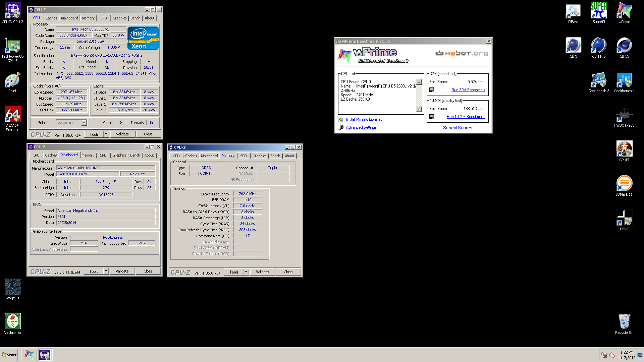Save the 1024M score via floppy icon
This screenshot has width=644, height=362.
tap(432, 117)
